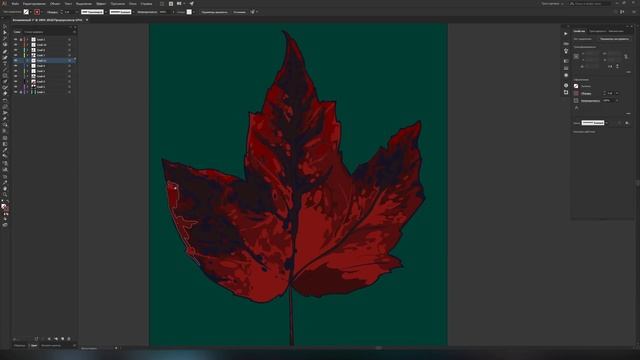Open the Window menu
Image resolution: width=640 pixels, height=360 pixels.
pyautogui.click(x=133, y=4)
